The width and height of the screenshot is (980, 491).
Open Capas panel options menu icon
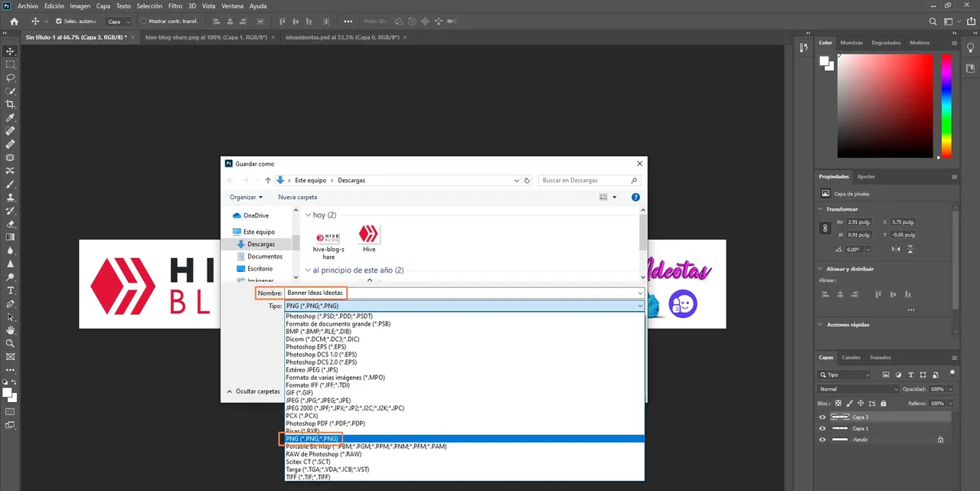[953, 358]
